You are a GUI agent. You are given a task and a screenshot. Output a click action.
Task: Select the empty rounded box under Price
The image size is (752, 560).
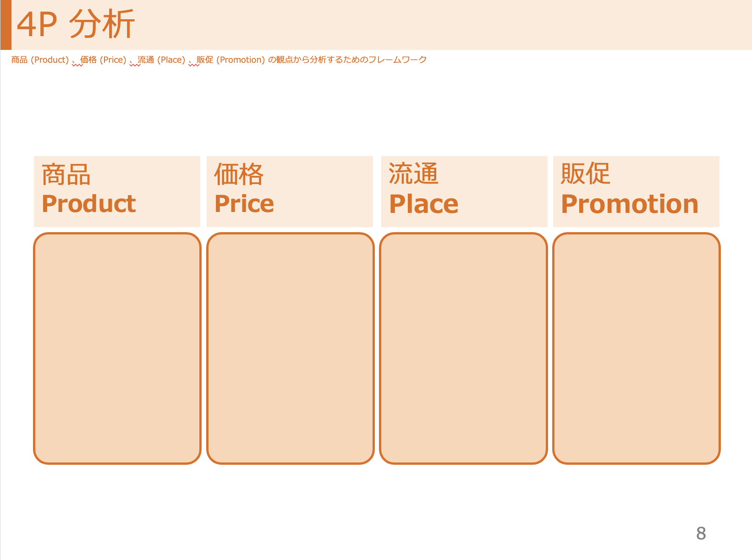point(290,348)
